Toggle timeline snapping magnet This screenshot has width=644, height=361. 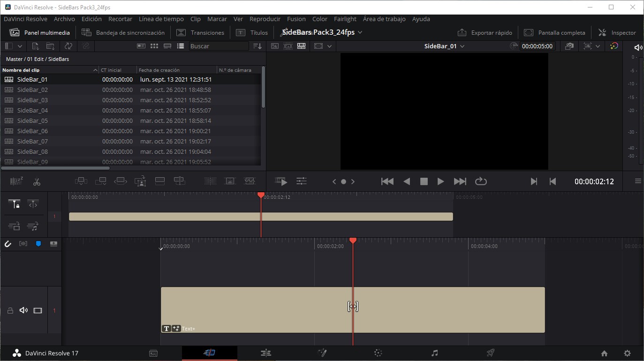[8, 244]
